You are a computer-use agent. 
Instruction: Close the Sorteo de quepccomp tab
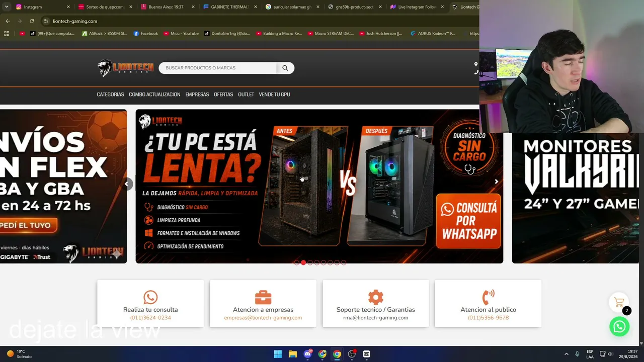pos(131,7)
